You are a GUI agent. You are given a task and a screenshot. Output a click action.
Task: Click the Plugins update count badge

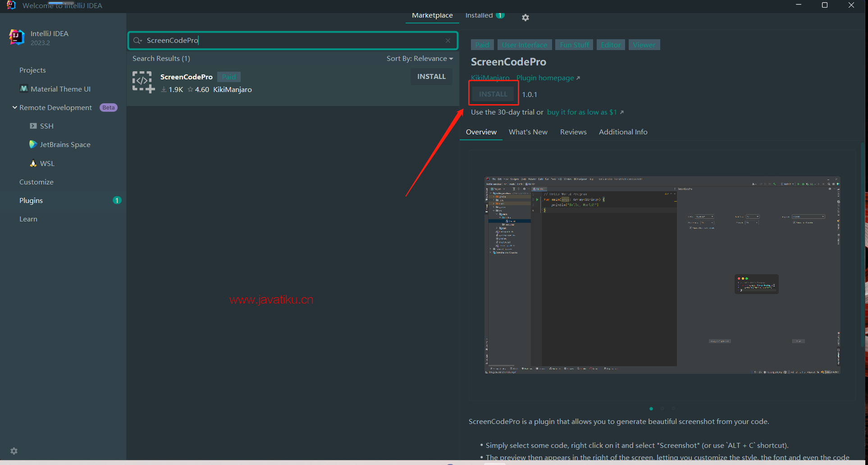[x=117, y=200]
